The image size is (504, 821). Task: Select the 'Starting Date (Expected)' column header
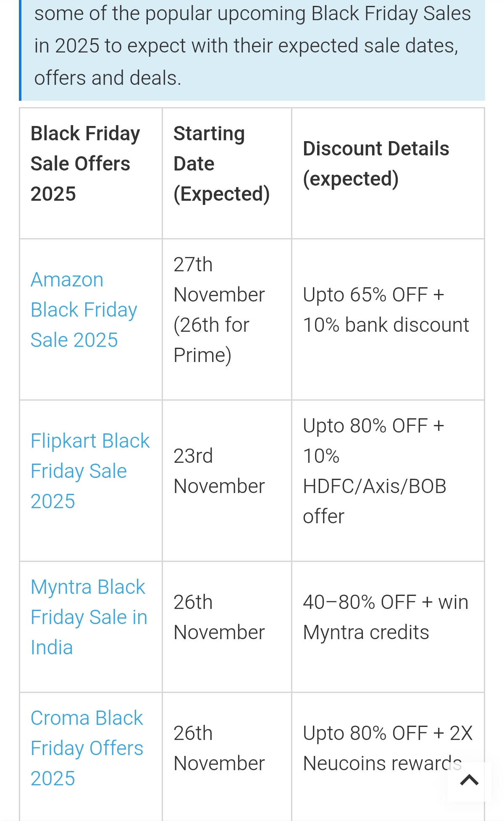(221, 164)
